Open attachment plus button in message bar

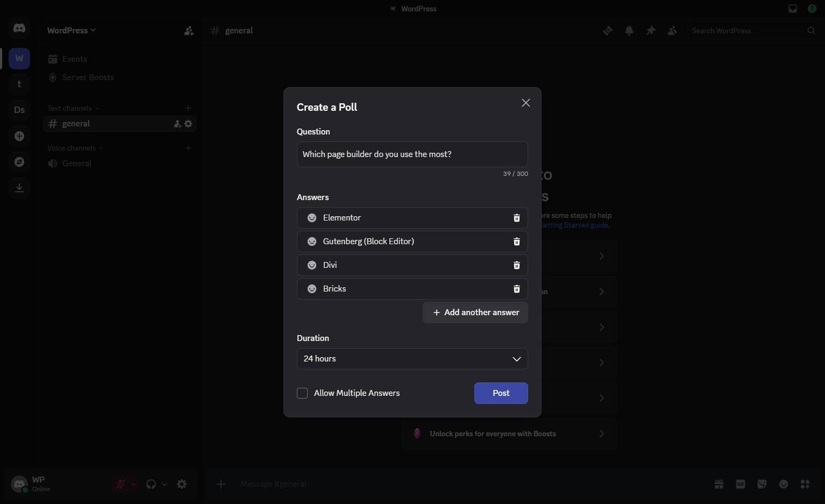[221, 484]
